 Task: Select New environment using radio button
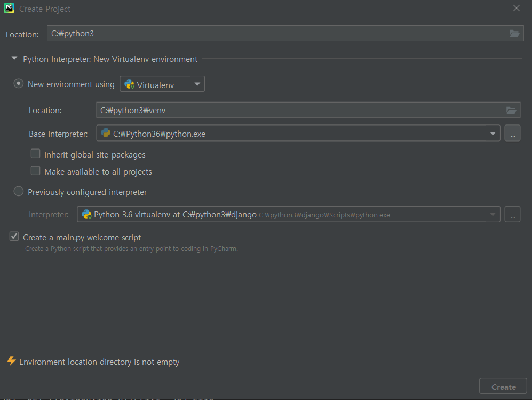(x=18, y=83)
